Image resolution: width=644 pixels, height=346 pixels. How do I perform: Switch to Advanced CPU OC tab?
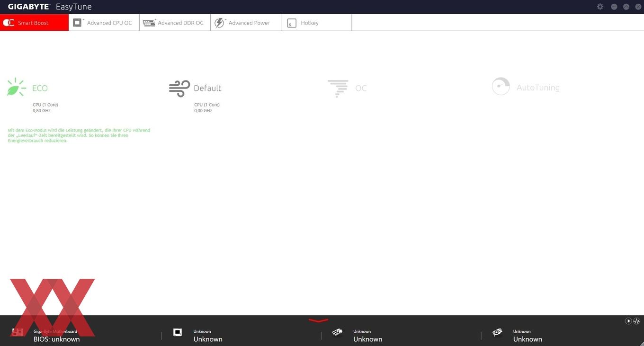[x=104, y=23]
